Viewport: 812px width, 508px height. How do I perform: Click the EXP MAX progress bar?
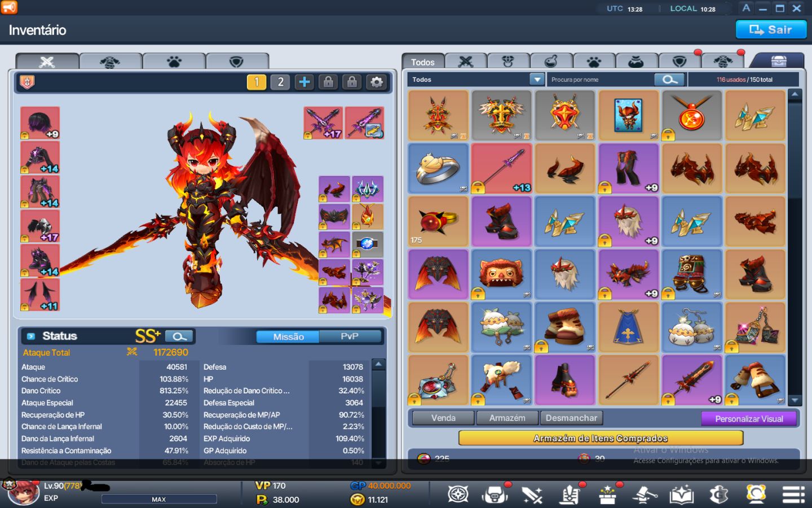159,499
